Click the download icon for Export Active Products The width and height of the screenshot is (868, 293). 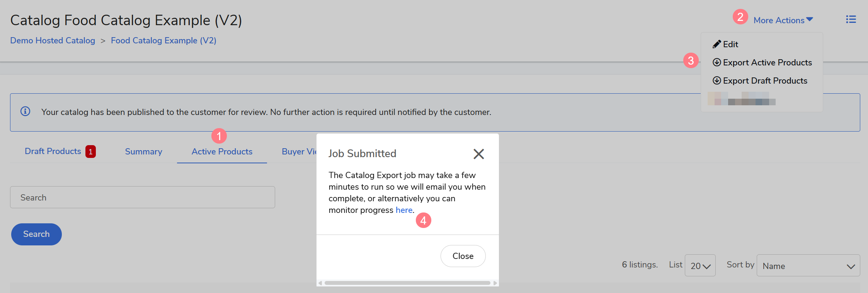(717, 62)
